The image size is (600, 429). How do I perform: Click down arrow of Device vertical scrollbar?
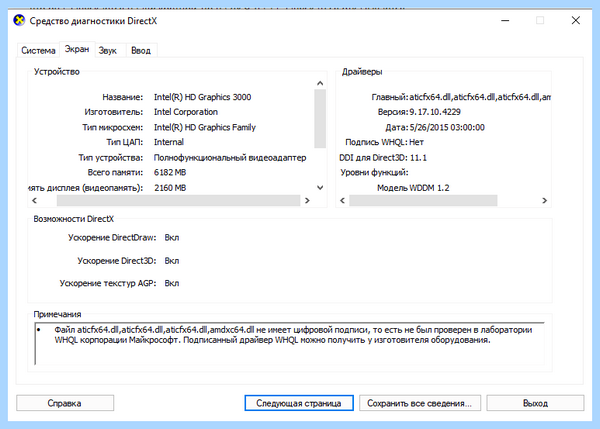[x=320, y=188]
